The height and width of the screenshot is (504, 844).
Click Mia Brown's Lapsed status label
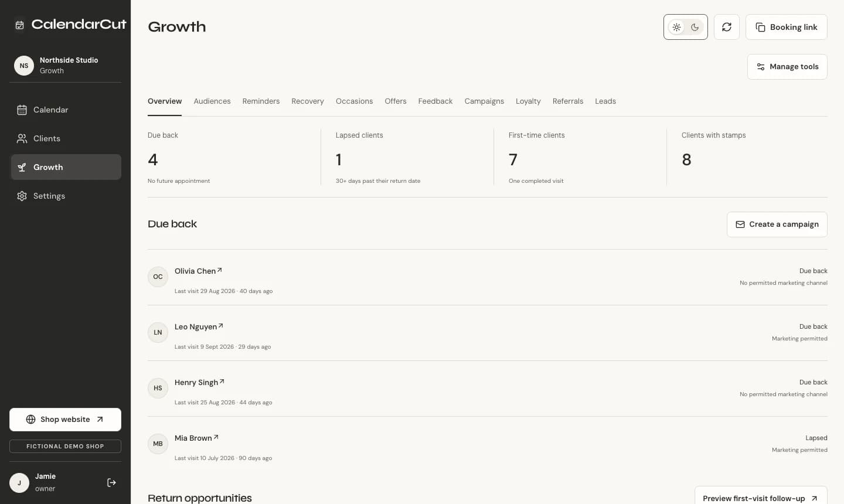click(x=816, y=438)
